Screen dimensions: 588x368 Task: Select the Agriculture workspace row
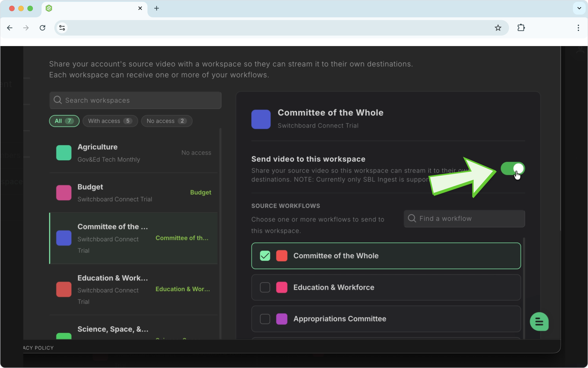134,153
